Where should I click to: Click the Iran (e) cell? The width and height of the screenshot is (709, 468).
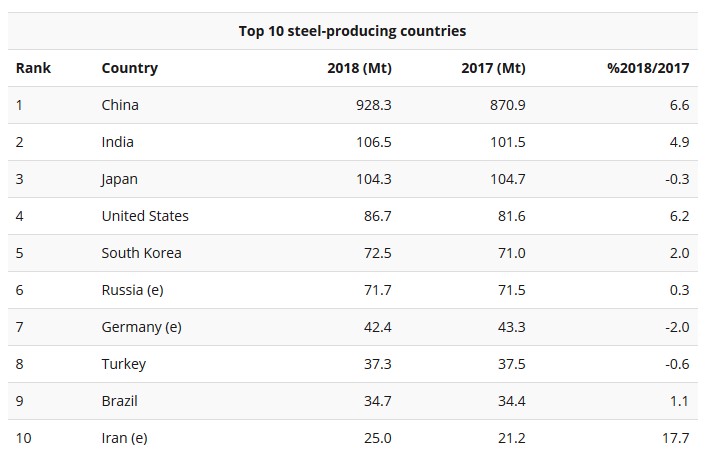coord(124,438)
